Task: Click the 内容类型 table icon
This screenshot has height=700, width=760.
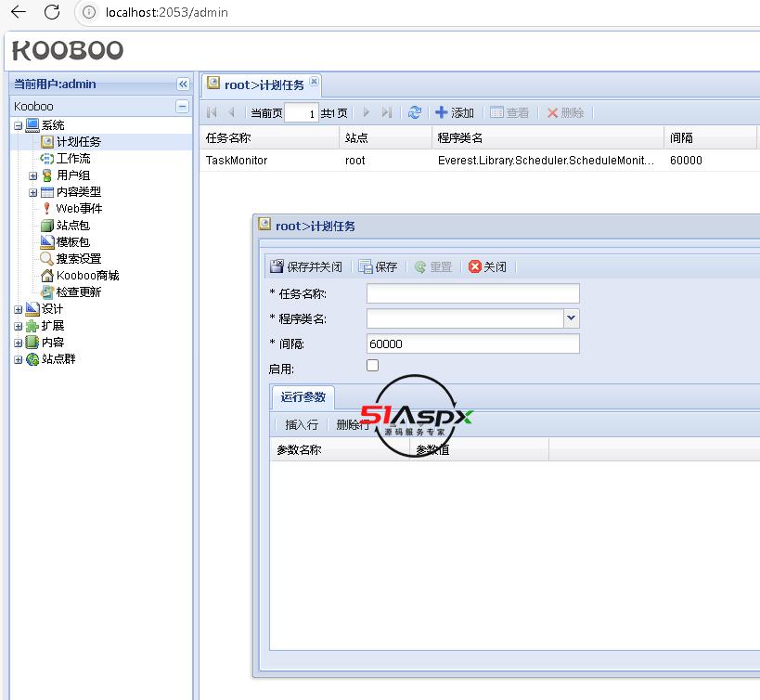Action: click(47, 192)
